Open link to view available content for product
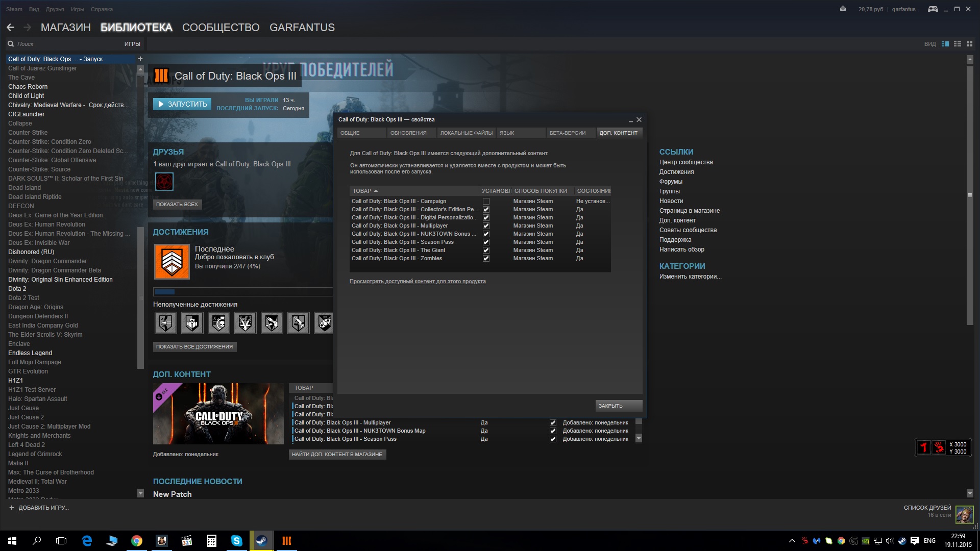Screen dimensions: 980x551 [418, 282]
